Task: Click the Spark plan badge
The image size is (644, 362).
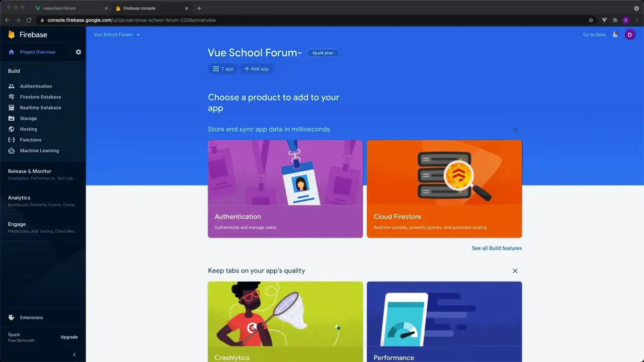Action: point(323,53)
